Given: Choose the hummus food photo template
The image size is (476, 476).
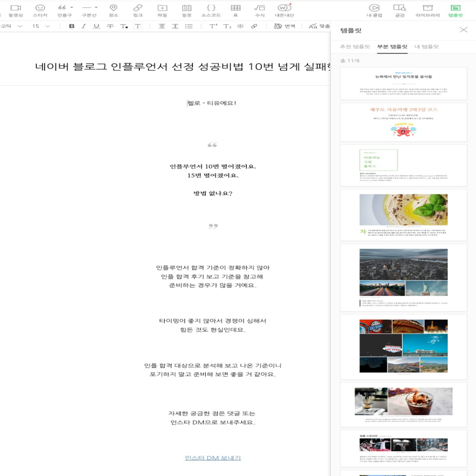Looking at the screenshot, I should [x=404, y=215].
